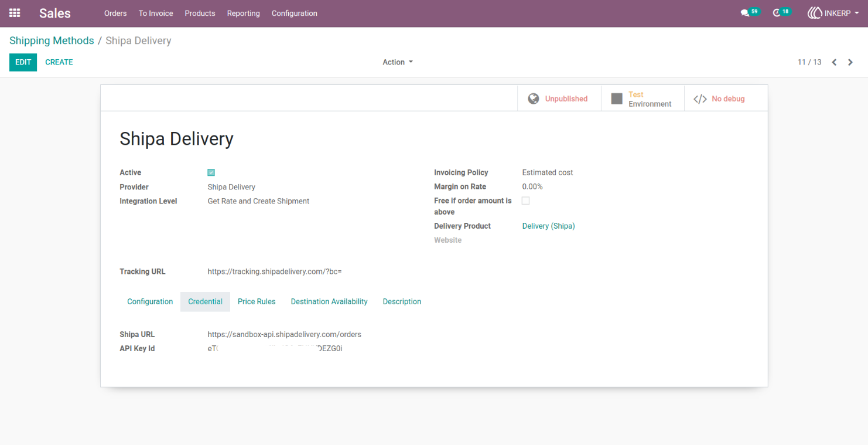
Task: Open the Reporting menu
Action: (244, 13)
